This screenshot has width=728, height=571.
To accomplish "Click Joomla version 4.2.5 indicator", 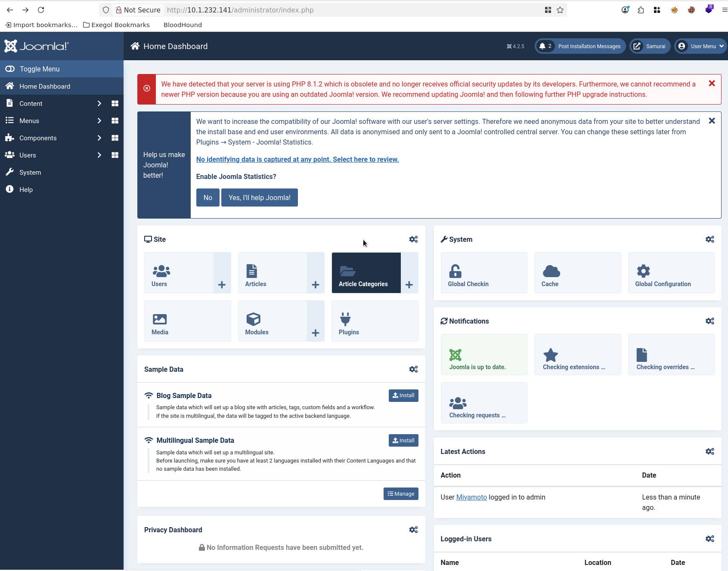I will [x=515, y=46].
